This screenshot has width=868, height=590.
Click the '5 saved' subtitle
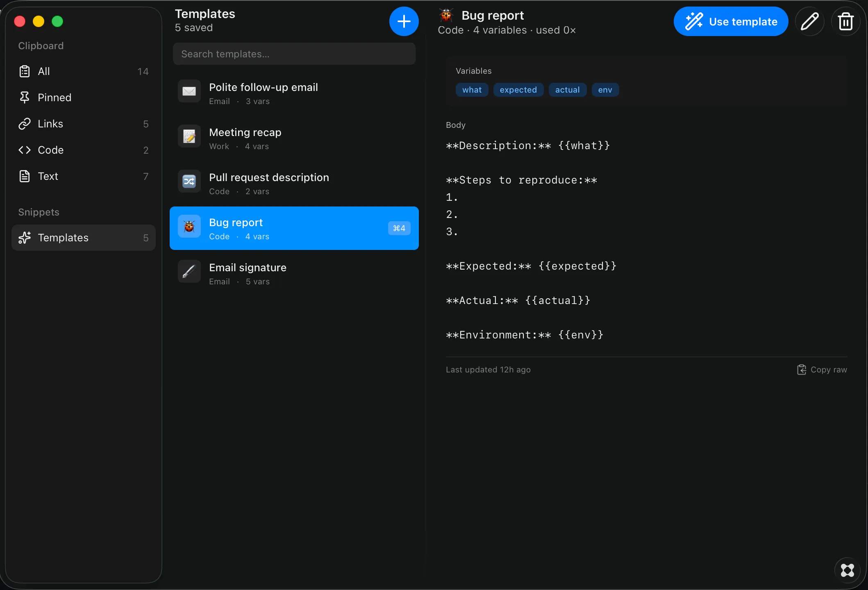point(194,27)
